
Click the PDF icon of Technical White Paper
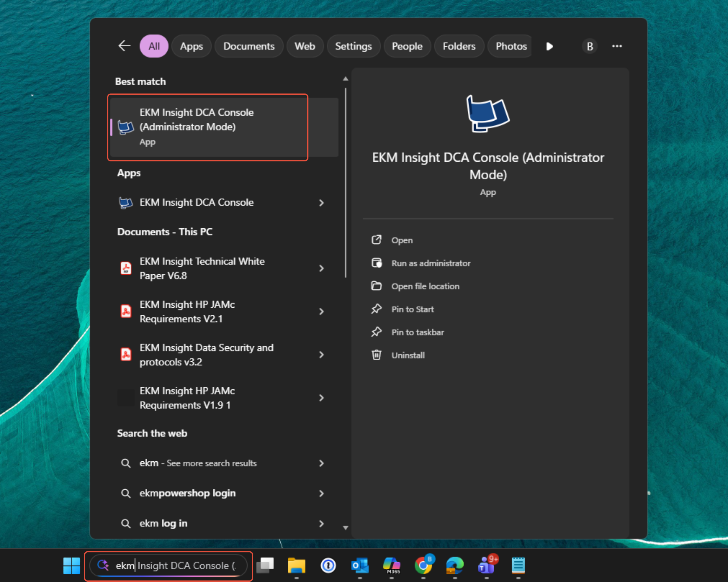[x=126, y=268]
